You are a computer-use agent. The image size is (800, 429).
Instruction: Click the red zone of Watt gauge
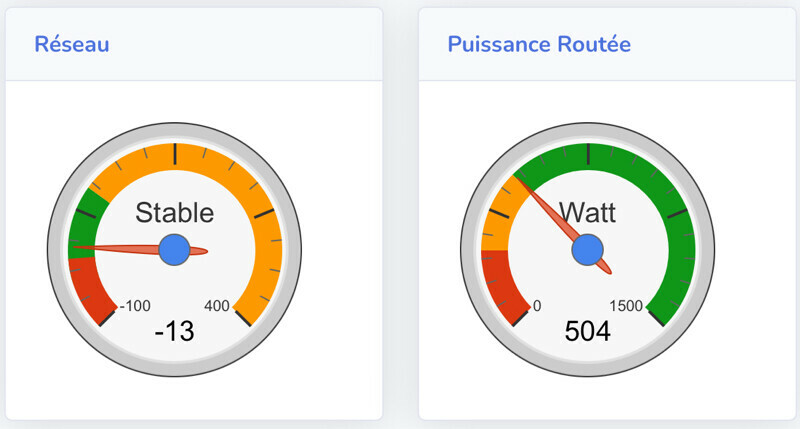click(x=500, y=285)
